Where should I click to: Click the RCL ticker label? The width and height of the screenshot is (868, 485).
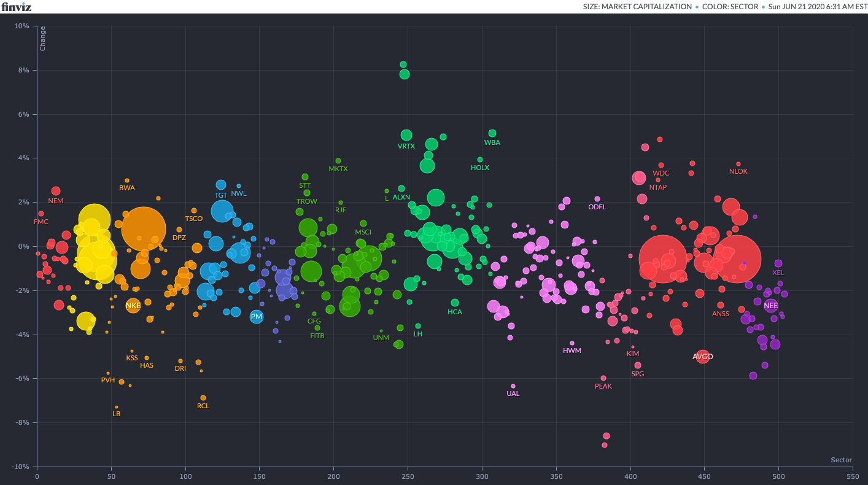click(x=203, y=406)
